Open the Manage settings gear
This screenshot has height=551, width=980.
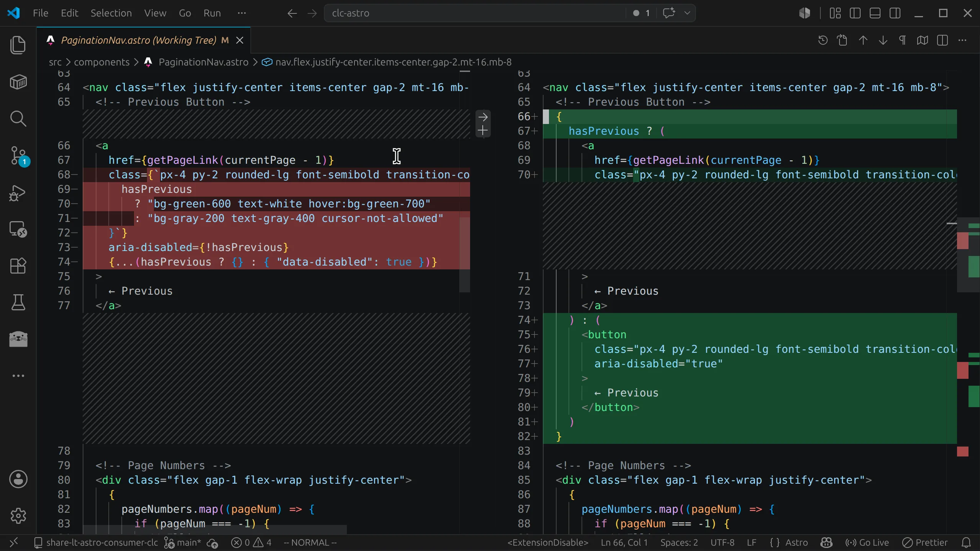pyautogui.click(x=18, y=516)
